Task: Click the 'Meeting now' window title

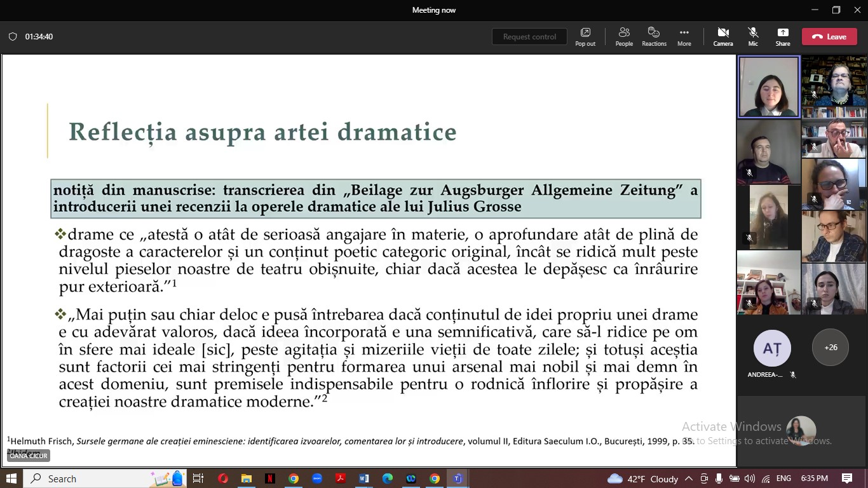Action: [x=434, y=10]
